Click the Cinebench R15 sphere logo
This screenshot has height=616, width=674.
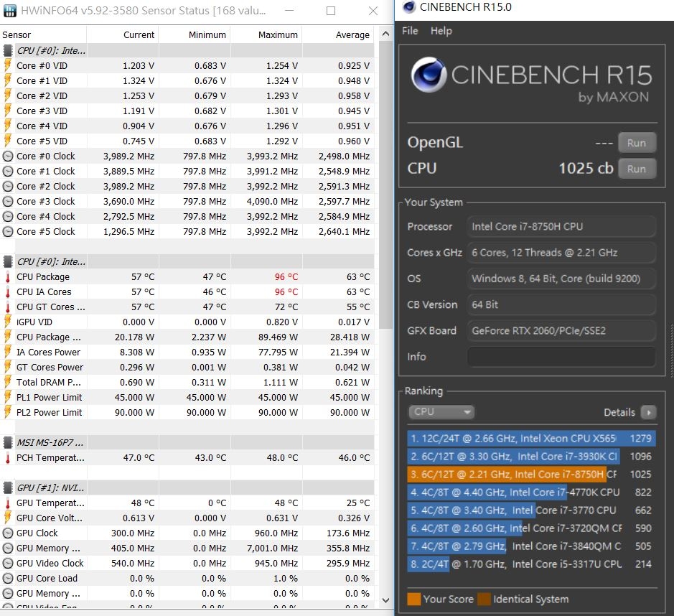point(429,75)
